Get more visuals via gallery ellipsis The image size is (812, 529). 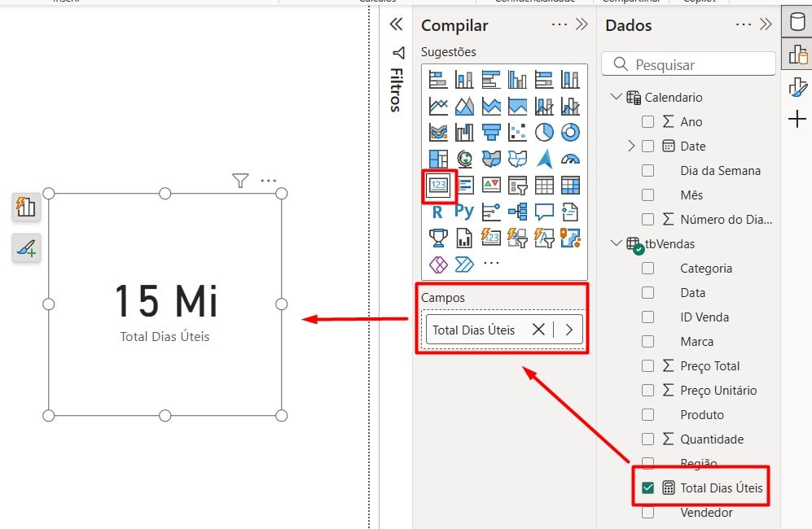tap(491, 263)
